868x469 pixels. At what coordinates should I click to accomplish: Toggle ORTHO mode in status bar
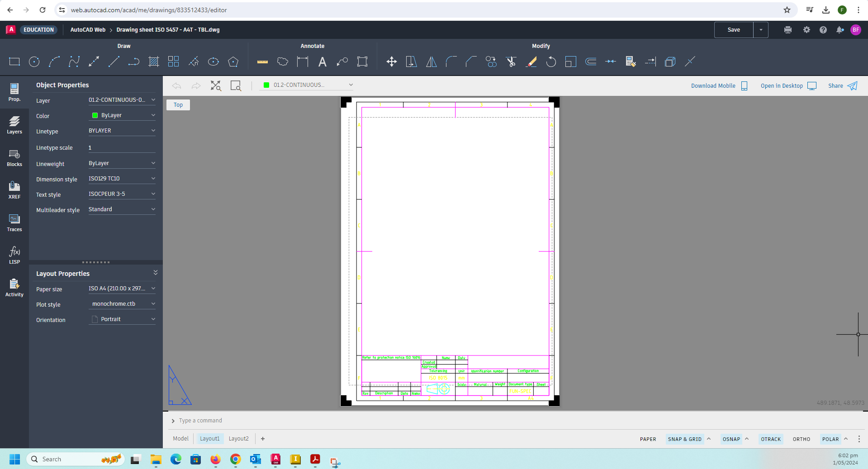(801, 439)
